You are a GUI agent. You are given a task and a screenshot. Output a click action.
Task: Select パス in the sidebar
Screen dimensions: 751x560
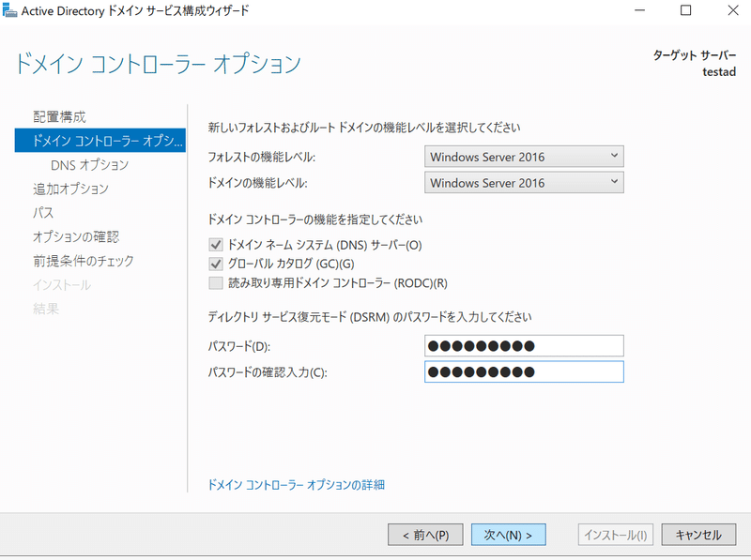(43, 213)
